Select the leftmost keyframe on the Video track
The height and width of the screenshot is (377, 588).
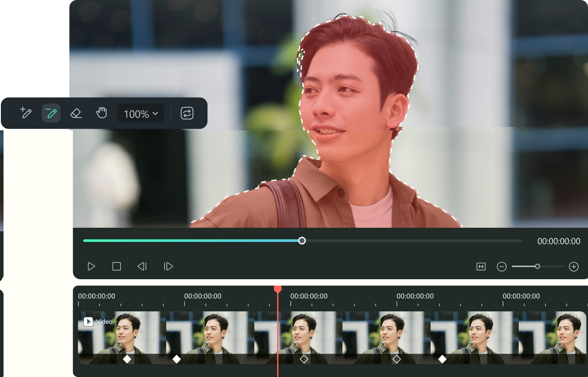click(x=127, y=359)
